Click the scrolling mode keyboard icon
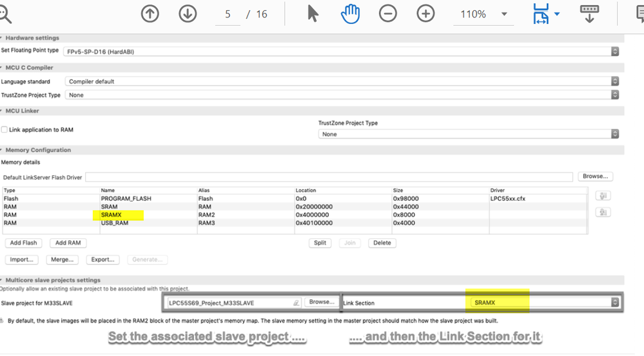This screenshot has height=356, width=644. [589, 14]
